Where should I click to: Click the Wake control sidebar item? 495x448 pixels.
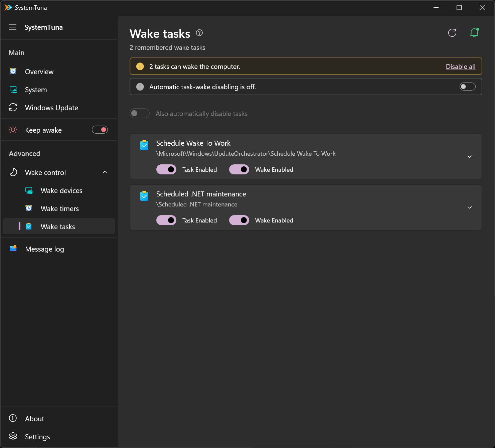pyautogui.click(x=59, y=172)
